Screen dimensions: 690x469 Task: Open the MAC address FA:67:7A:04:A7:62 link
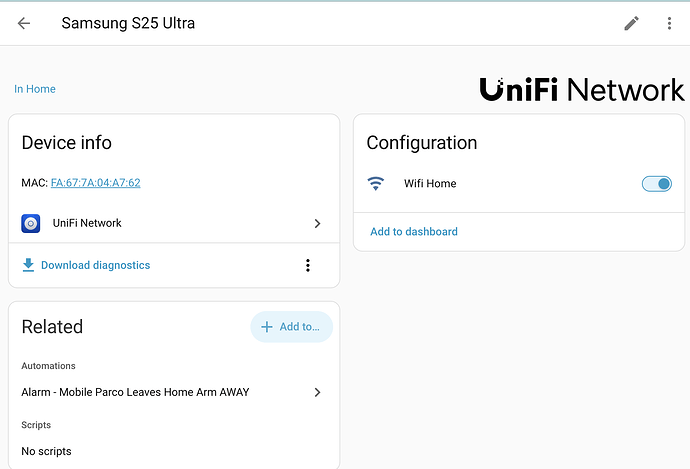point(95,183)
